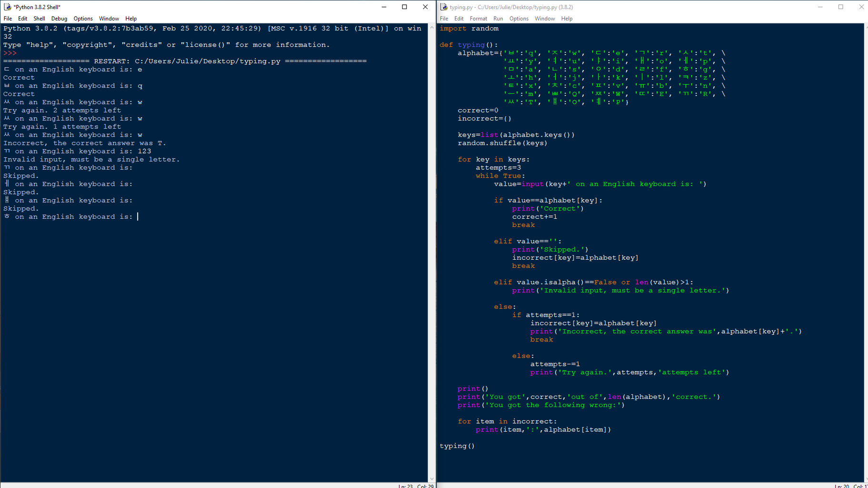Click the shell input prompt after 'keyboard is:'

(138, 217)
